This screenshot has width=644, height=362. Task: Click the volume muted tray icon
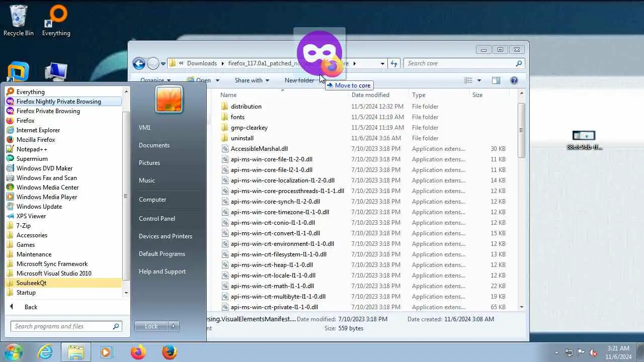[x=593, y=352]
